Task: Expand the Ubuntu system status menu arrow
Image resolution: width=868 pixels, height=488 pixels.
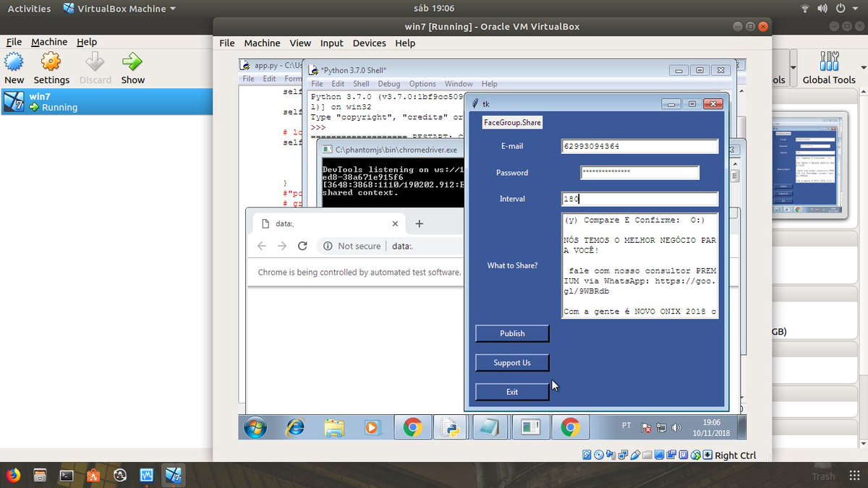Action: [x=854, y=9]
